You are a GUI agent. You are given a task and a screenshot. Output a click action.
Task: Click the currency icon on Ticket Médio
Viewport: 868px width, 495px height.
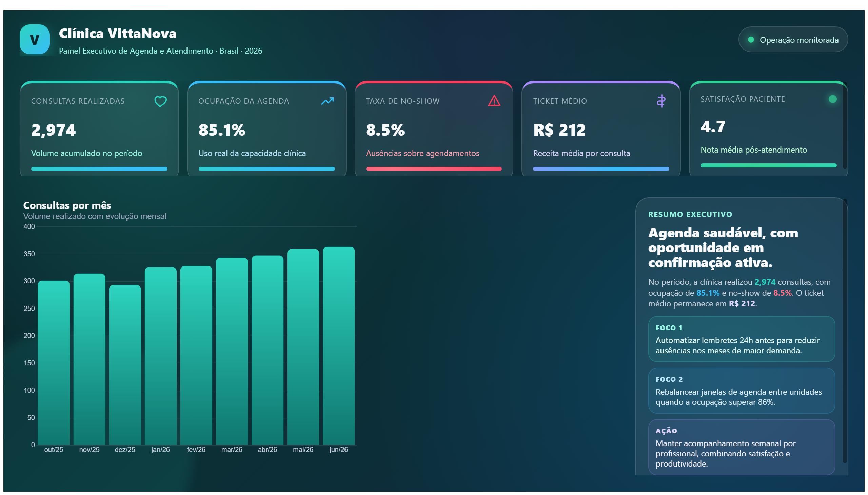coord(661,101)
